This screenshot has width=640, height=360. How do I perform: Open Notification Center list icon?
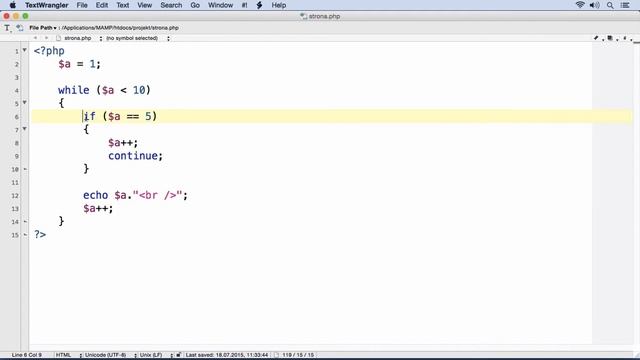point(625,5)
